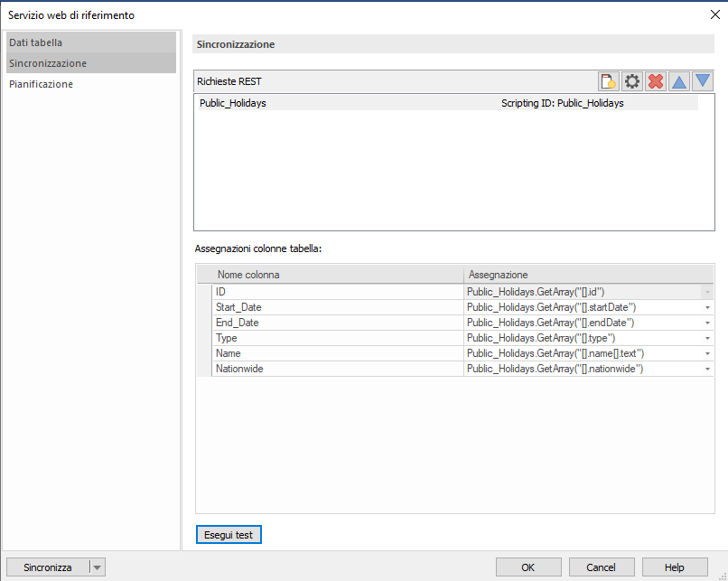The width and height of the screenshot is (728, 581).
Task: Select the Sincronizzazione tab
Action: pyautogui.click(x=54, y=63)
